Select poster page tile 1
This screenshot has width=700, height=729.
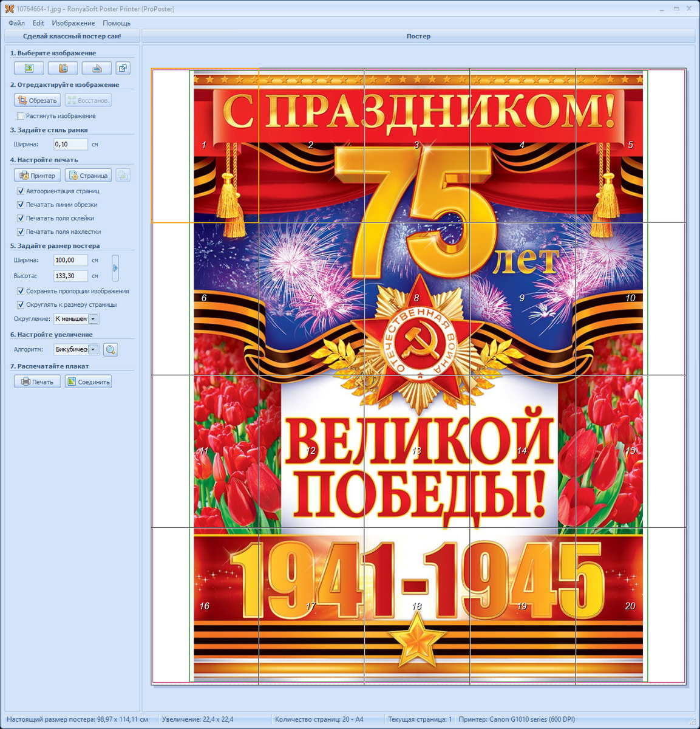point(204,145)
